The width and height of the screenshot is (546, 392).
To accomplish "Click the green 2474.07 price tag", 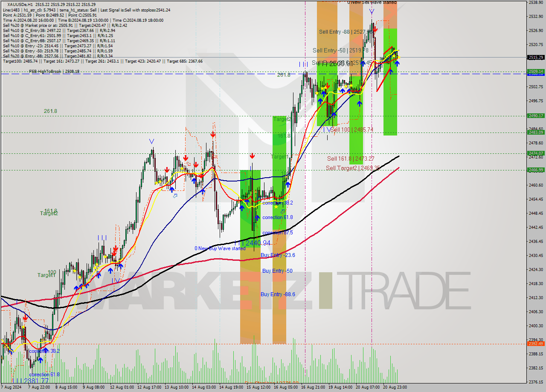I will point(536,153).
